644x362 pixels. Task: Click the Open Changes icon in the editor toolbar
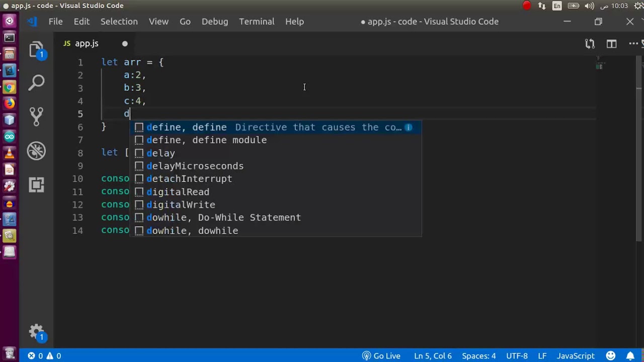point(590,44)
